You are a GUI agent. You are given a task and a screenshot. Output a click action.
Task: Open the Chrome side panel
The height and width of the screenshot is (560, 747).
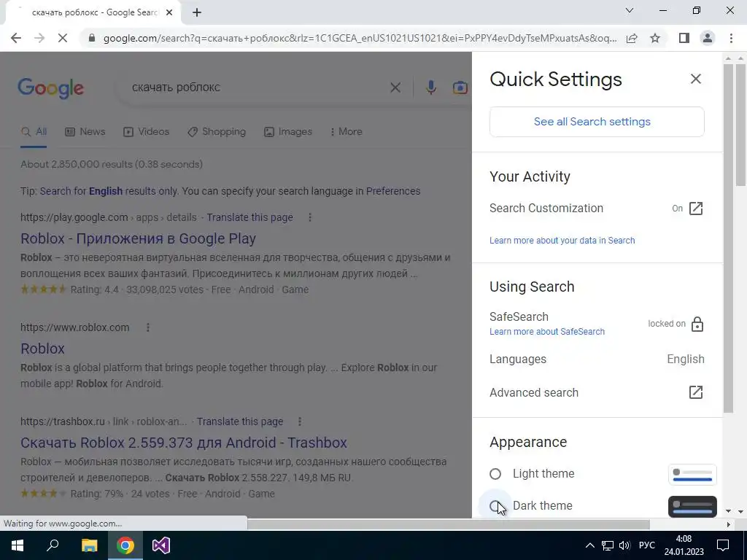pos(684,38)
